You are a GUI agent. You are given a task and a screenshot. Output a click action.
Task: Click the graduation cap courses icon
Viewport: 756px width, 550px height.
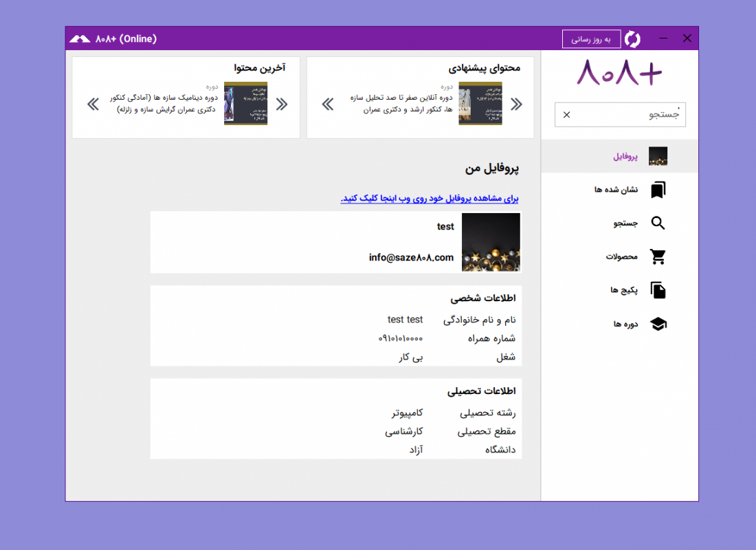[658, 324]
